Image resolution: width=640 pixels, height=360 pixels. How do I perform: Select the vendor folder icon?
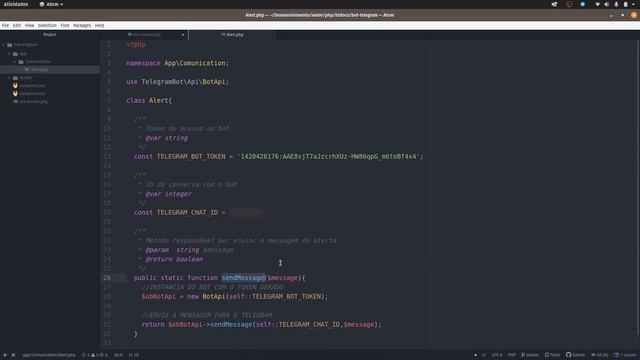(15, 78)
